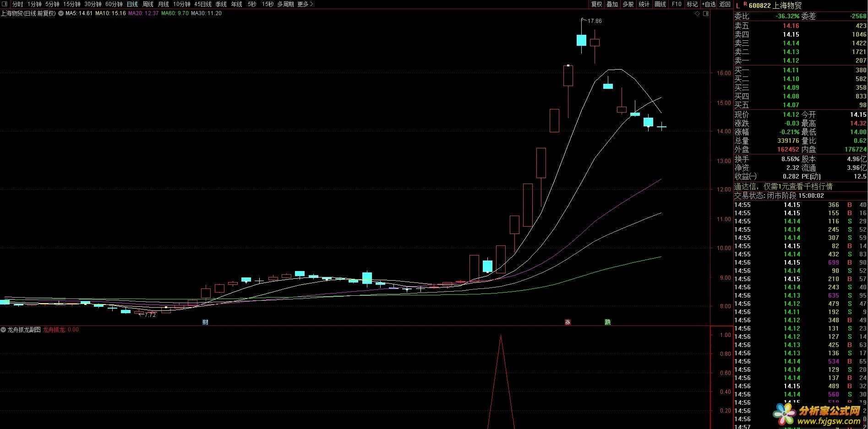
Task: Select the 5秒 period tab
Action: (252, 4)
